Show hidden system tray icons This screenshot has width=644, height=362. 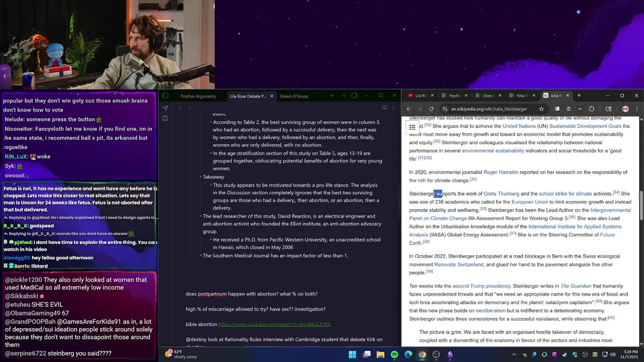[x=514, y=354]
